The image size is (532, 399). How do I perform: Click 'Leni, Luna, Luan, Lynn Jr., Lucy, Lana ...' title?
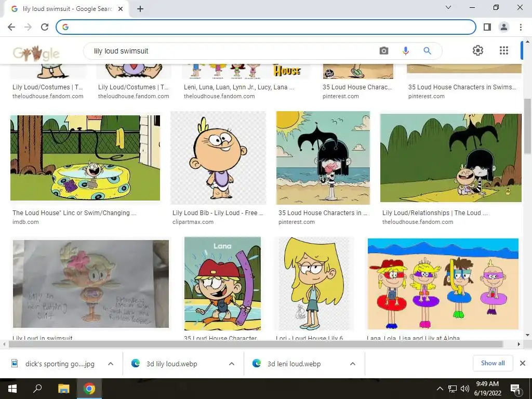point(239,87)
